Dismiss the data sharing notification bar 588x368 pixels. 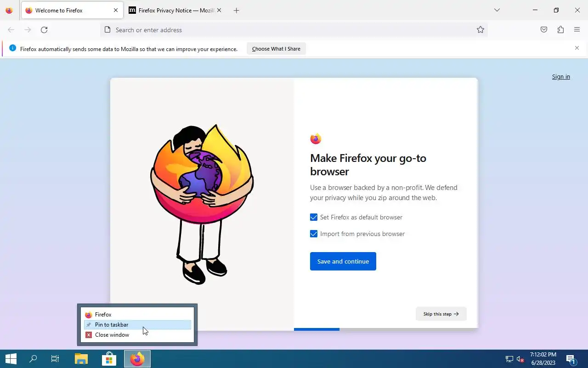577,48
